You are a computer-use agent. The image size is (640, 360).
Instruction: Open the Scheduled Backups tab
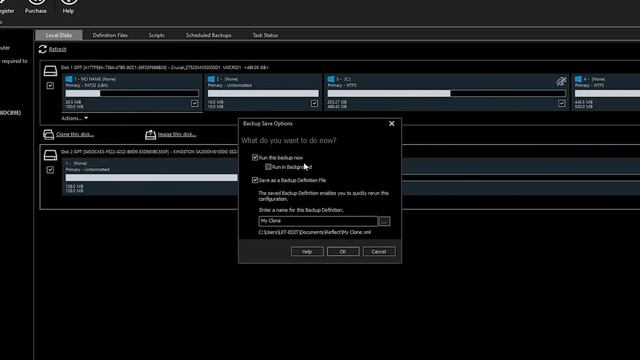209,35
